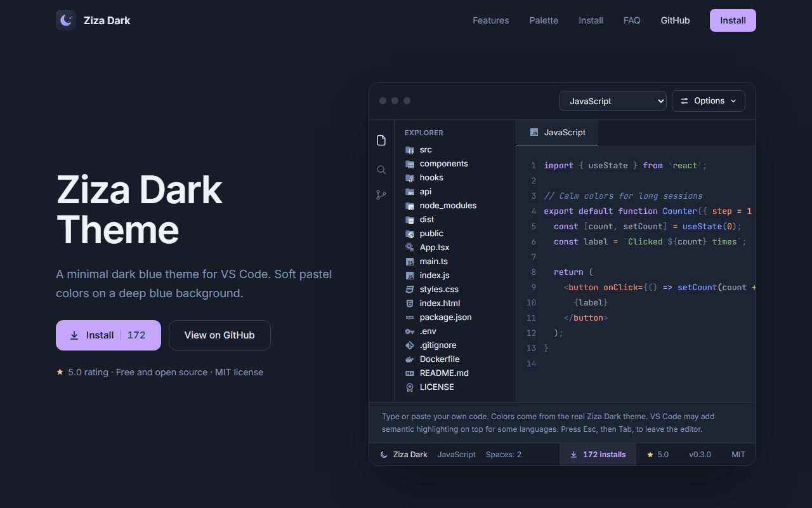Click the 172 installs status bar item
The height and width of the screenshot is (508, 812).
click(x=598, y=455)
